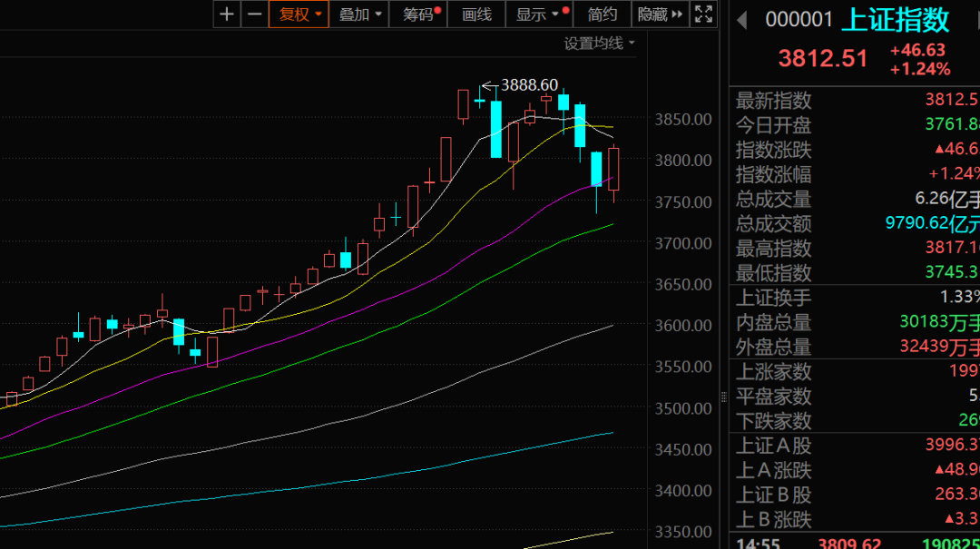980x549 pixels.
Task: Click the plus zoom-in chart button
Action: click(227, 15)
